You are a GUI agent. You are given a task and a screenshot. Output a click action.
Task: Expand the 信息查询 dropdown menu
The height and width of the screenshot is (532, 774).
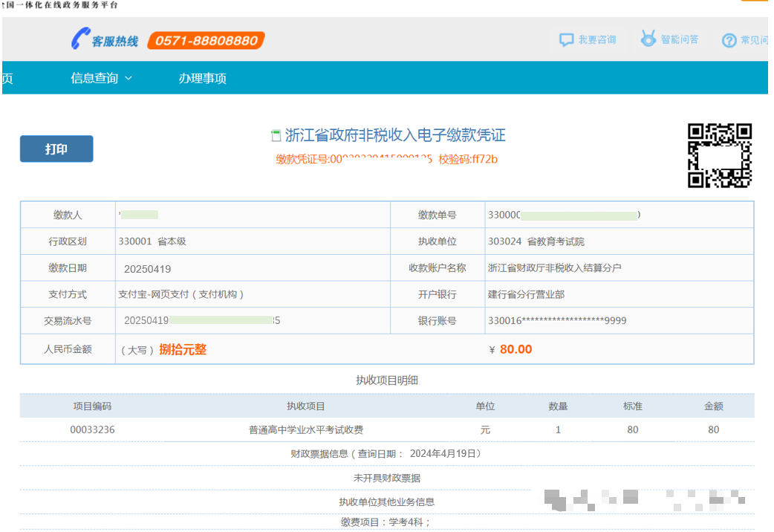point(101,78)
